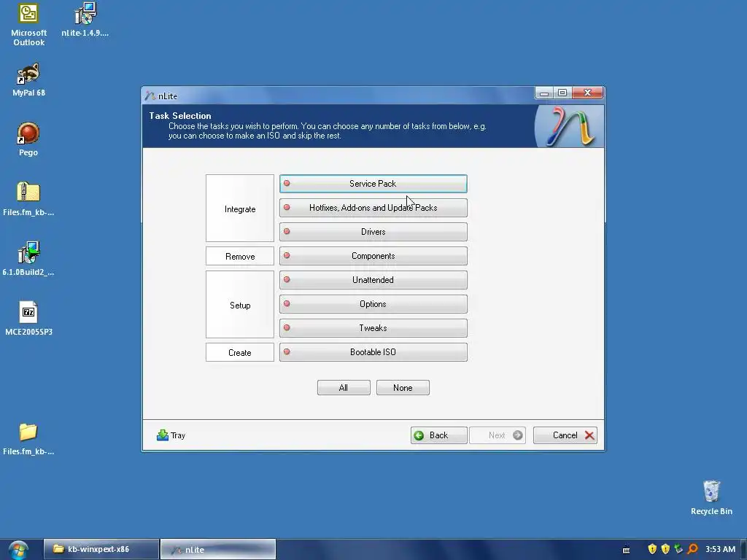Toggle the Unattended setup task
This screenshot has width=747, height=560.
[x=373, y=280]
